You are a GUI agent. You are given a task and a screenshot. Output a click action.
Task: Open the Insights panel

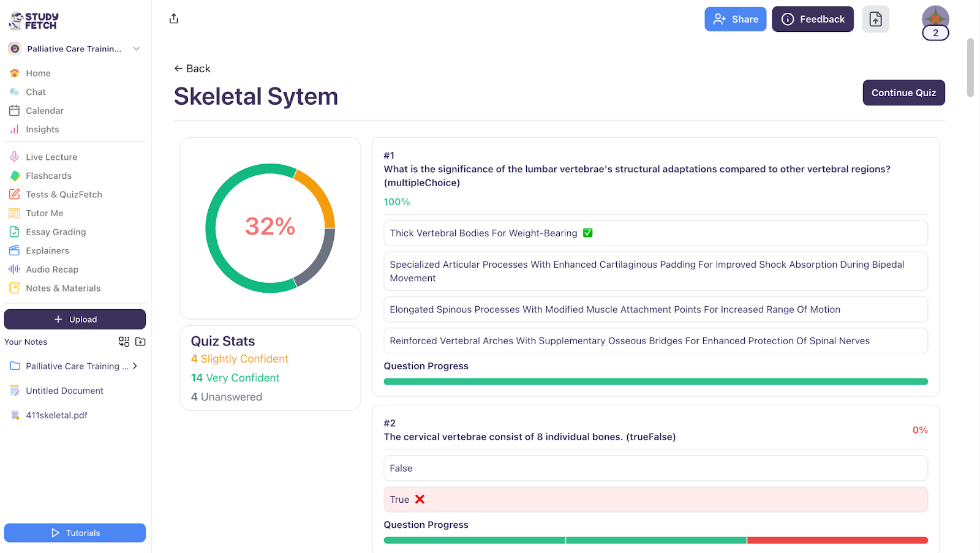(x=42, y=129)
